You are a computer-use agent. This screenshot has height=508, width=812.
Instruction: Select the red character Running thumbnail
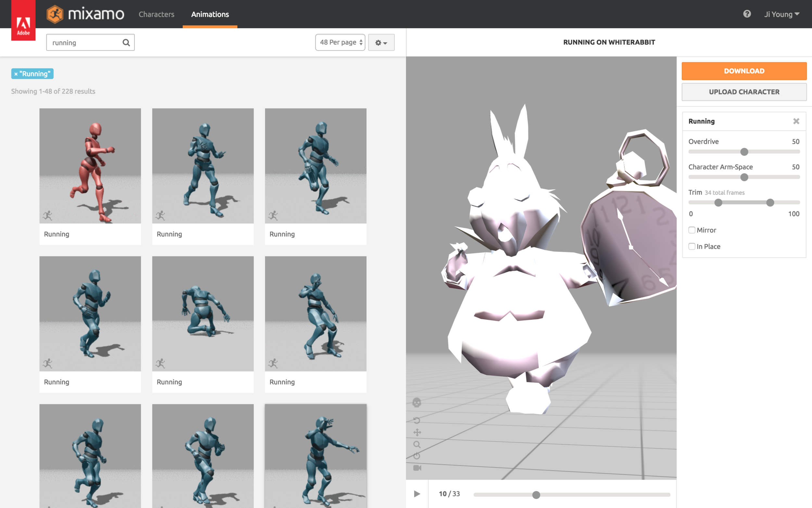click(90, 166)
